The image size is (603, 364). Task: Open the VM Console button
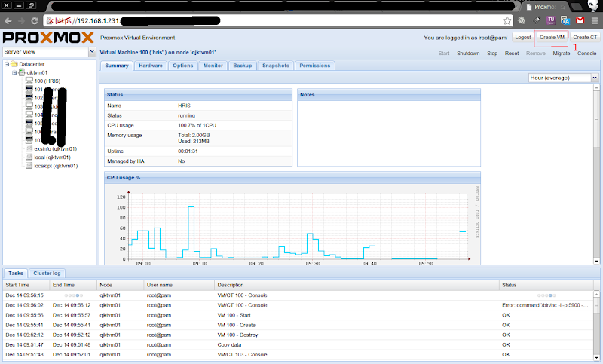tap(587, 54)
